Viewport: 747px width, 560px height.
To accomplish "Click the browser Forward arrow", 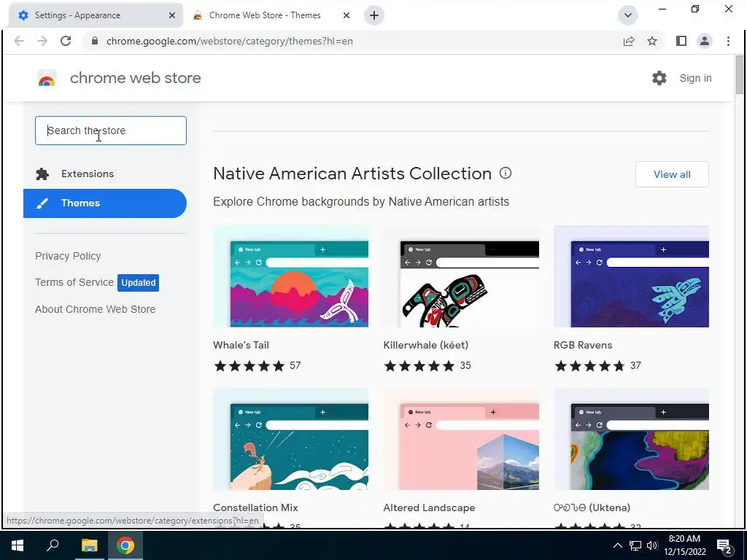I will 42,41.
